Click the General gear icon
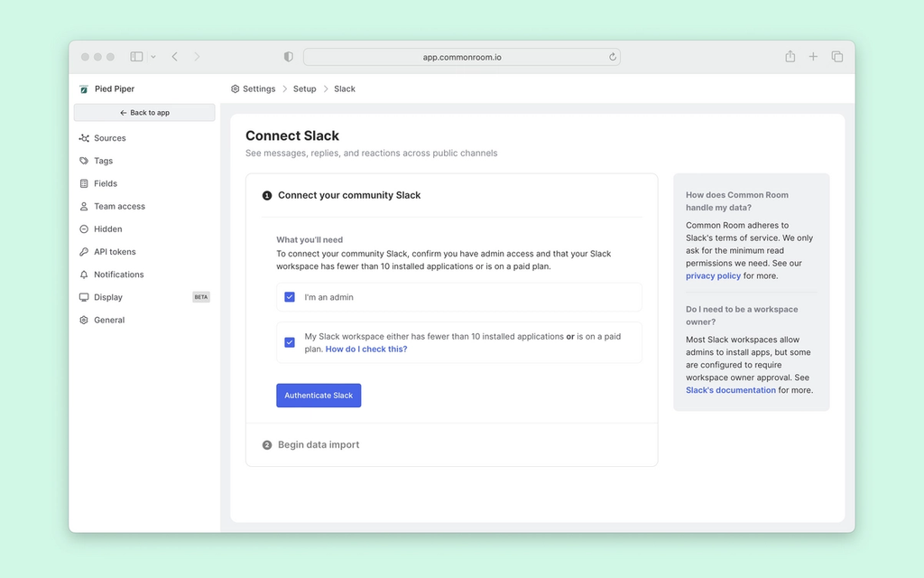 click(84, 321)
